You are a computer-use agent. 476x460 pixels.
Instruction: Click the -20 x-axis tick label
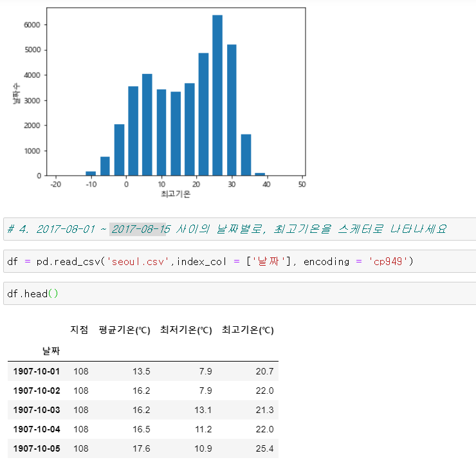[55, 184]
